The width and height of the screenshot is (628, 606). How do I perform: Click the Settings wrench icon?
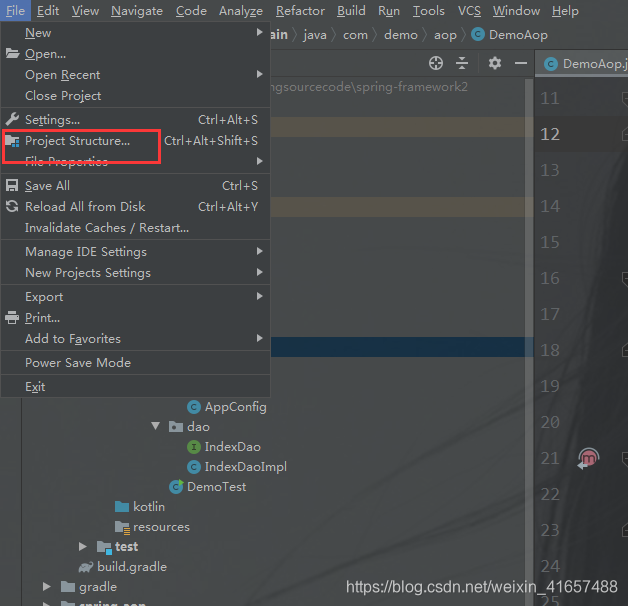(x=12, y=119)
